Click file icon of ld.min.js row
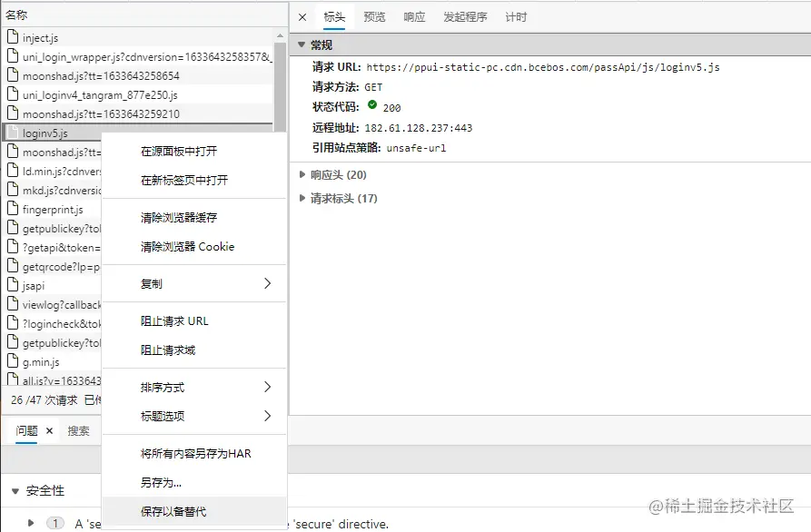This screenshot has width=811, height=532. click(x=13, y=170)
